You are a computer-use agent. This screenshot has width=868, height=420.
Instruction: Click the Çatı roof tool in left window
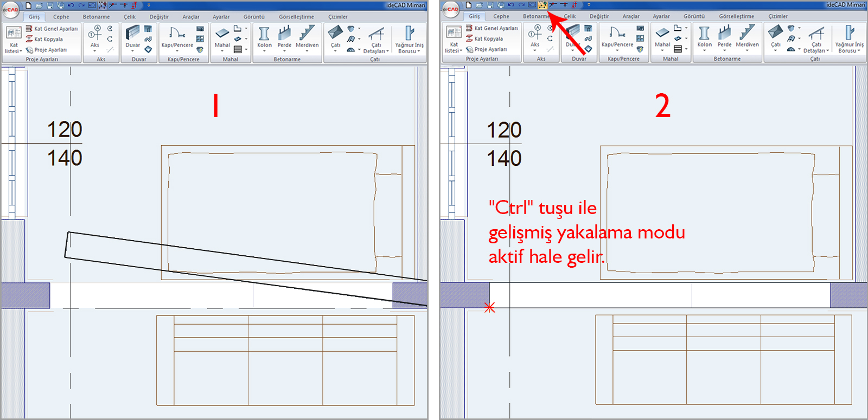(336, 37)
